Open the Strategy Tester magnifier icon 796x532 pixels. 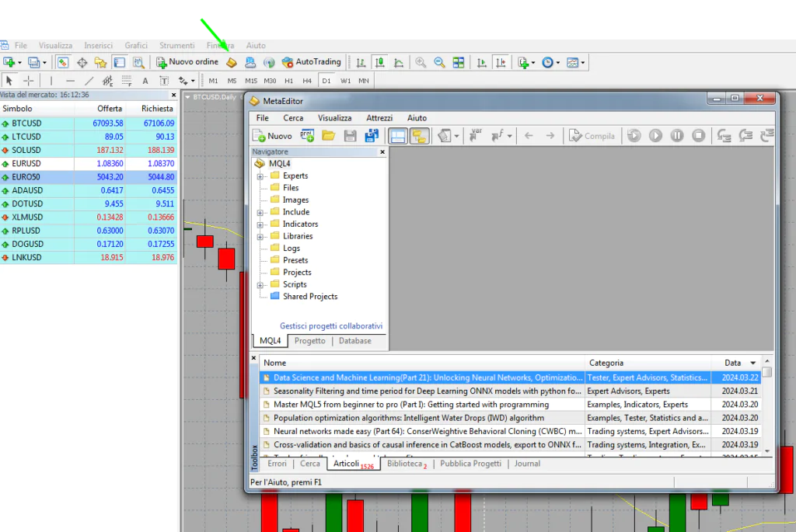coord(138,62)
